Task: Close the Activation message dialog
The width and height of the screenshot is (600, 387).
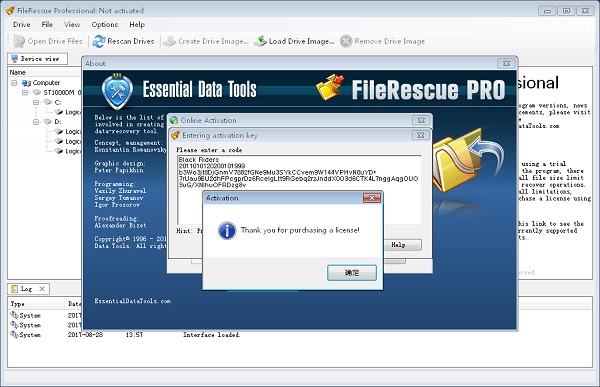Action: pos(372,198)
